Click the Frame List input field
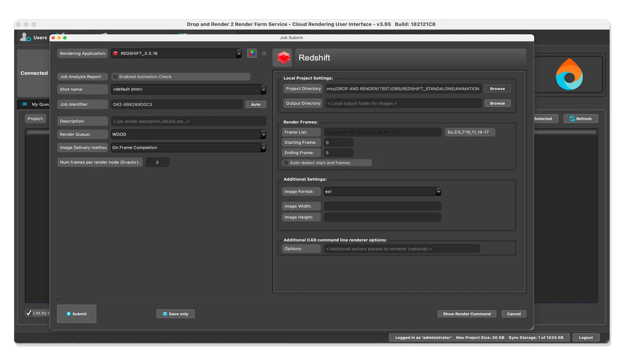The width and height of the screenshot is (624, 364). pos(382,132)
